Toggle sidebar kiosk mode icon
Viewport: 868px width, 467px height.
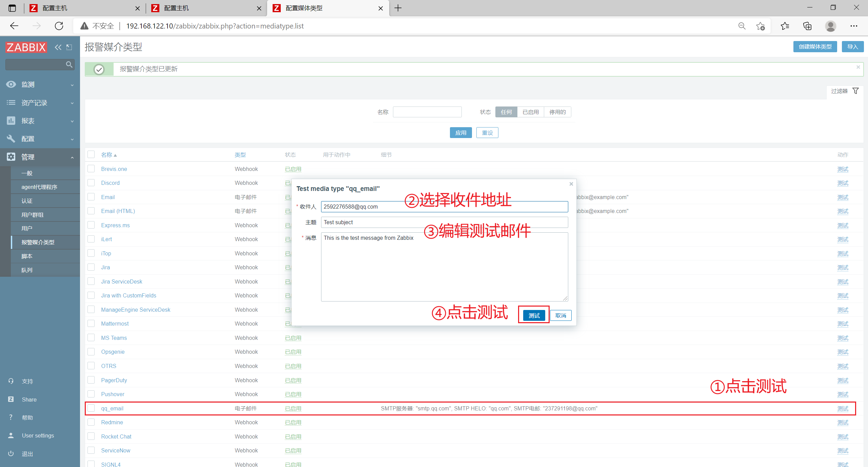point(69,47)
